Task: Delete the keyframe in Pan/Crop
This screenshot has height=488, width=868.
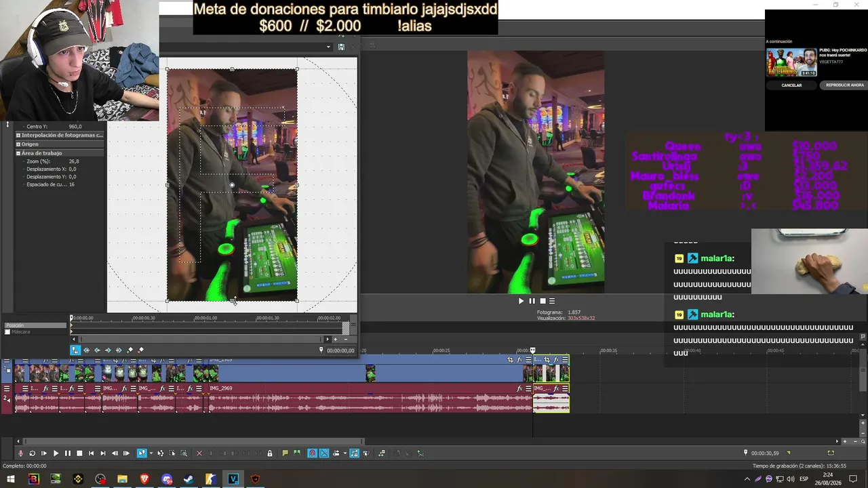Action: pyautogui.click(x=141, y=350)
